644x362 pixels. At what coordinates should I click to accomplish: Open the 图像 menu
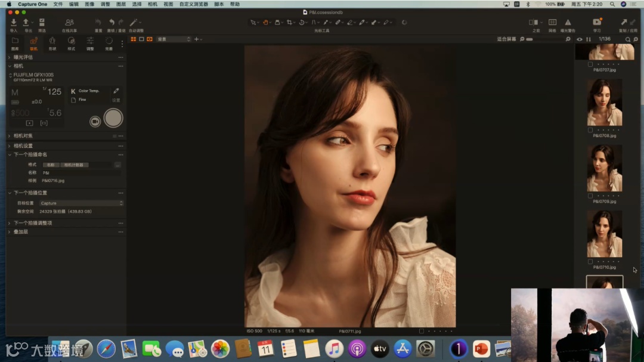tap(89, 4)
